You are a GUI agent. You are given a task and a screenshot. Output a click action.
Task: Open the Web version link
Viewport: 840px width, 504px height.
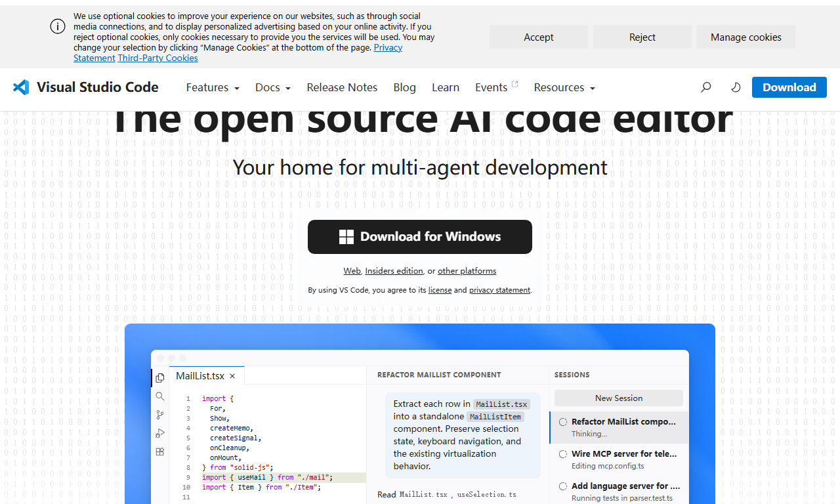tap(352, 271)
